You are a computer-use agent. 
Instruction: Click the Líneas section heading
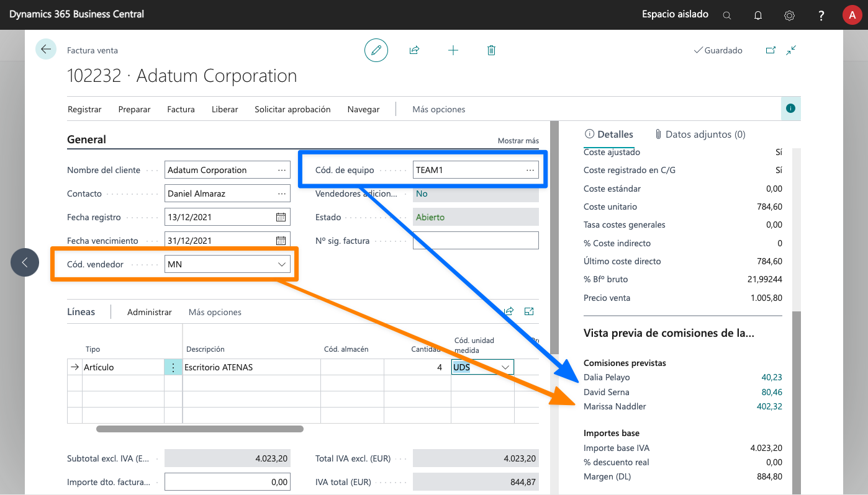(x=81, y=312)
